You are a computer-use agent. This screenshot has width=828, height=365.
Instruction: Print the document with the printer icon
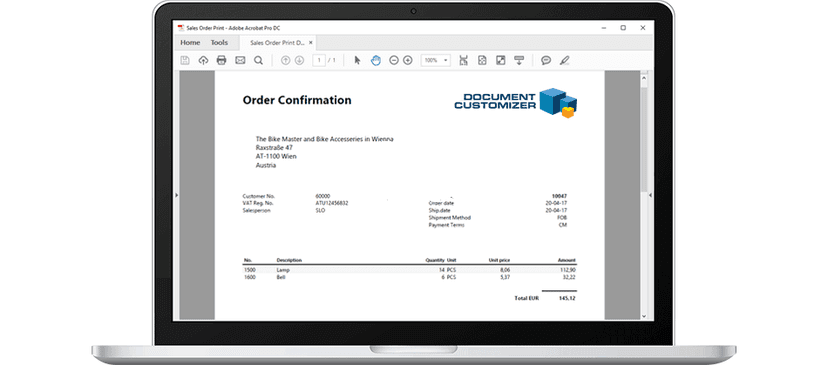[221, 60]
